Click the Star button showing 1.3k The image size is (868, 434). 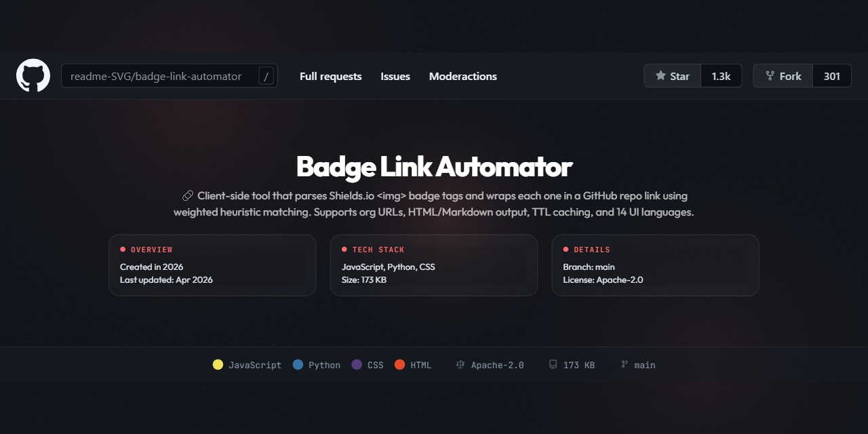click(x=692, y=75)
